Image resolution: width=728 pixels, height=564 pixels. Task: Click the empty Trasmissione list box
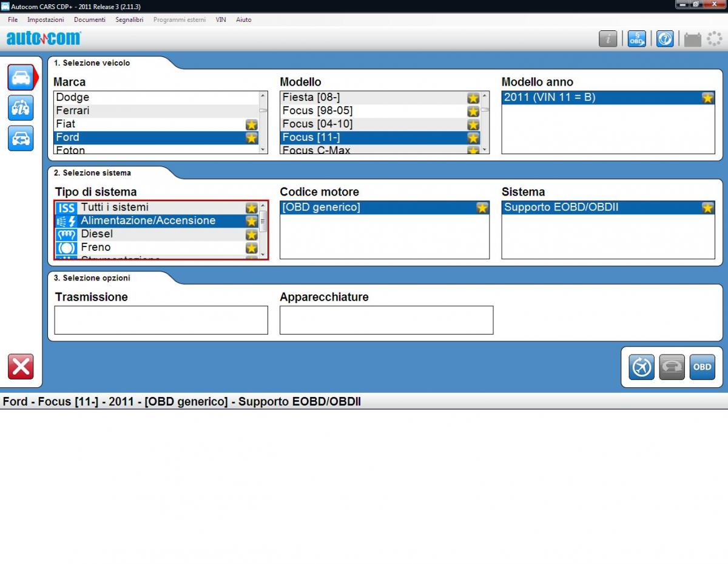pyautogui.click(x=161, y=320)
